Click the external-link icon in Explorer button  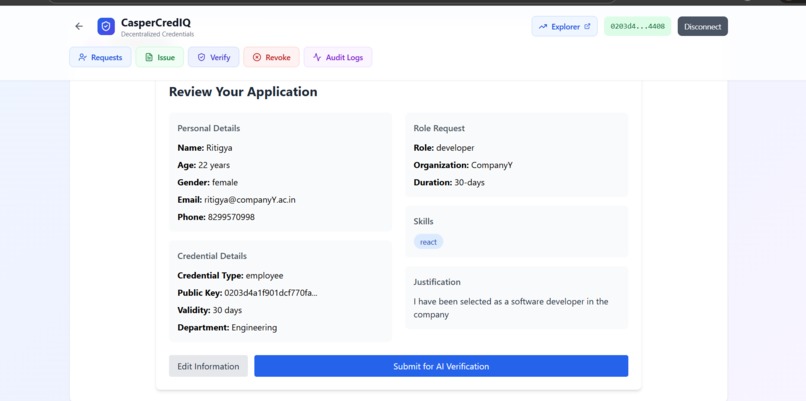[587, 26]
